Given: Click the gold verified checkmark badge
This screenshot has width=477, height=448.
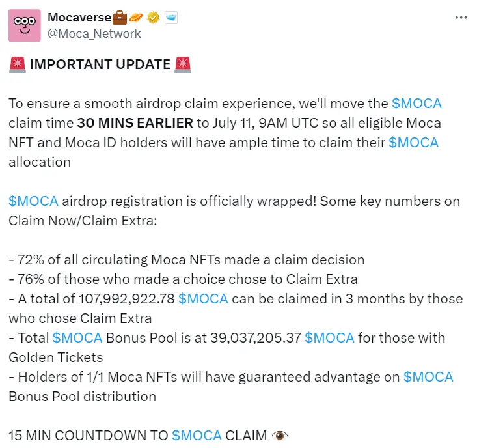Looking at the screenshot, I should [154, 17].
